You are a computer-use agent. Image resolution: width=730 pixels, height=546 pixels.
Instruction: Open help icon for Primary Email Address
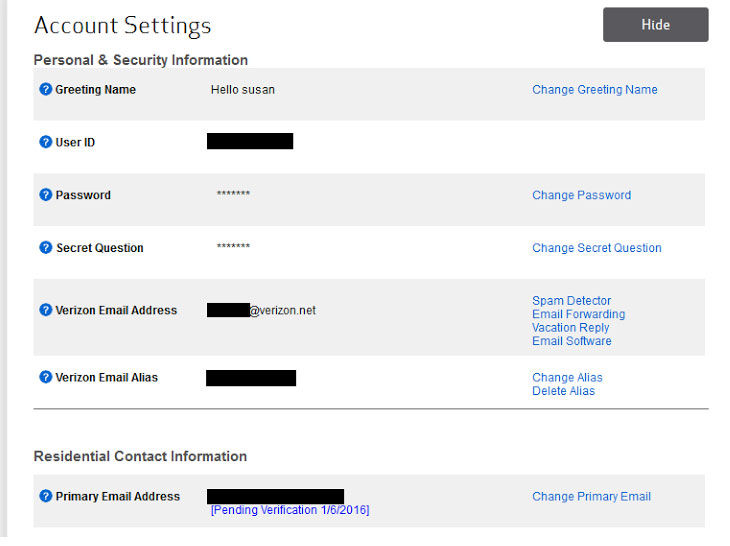45,496
